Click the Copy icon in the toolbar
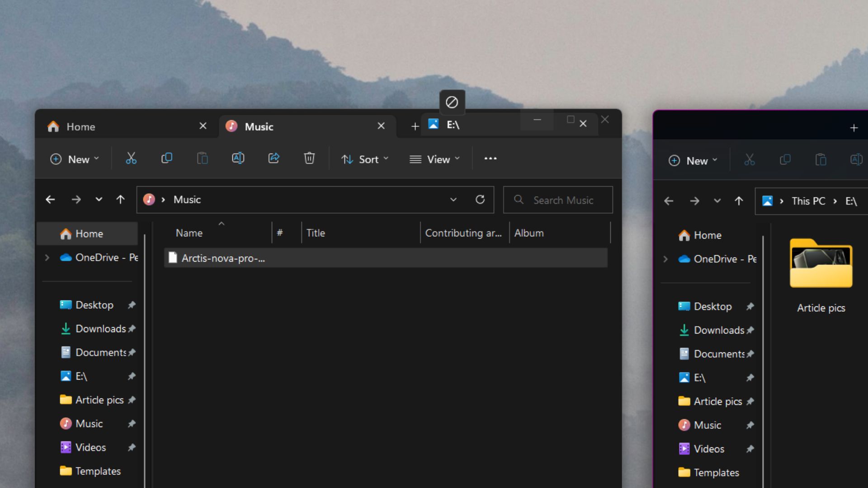This screenshot has width=868, height=488. (x=166, y=158)
